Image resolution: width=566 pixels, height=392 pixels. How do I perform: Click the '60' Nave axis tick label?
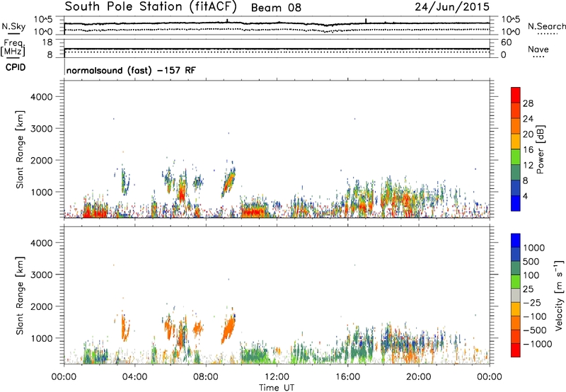[506, 42]
